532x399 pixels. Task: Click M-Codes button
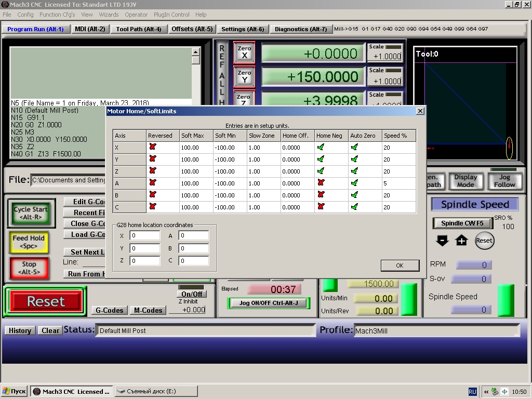coord(148,310)
